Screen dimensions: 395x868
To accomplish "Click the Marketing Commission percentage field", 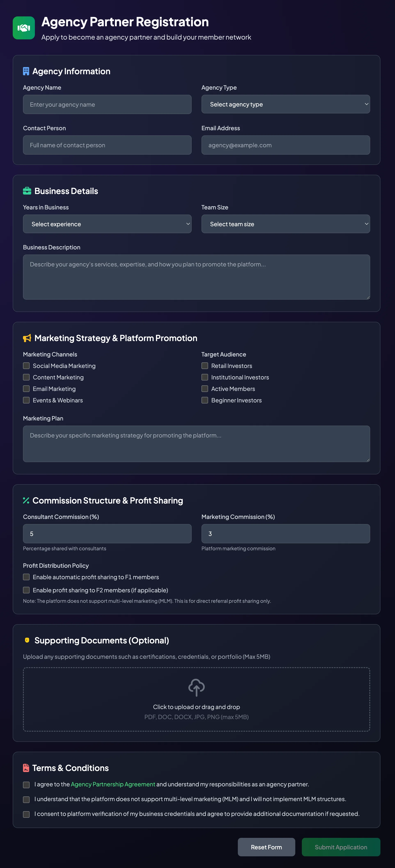I will click(x=285, y=534).
